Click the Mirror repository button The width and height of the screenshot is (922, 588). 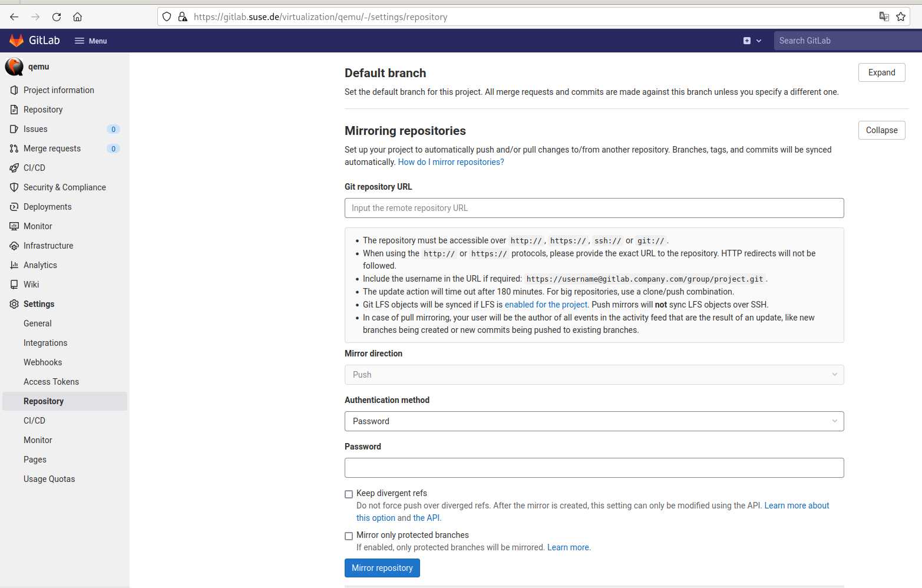click(382, 568)
